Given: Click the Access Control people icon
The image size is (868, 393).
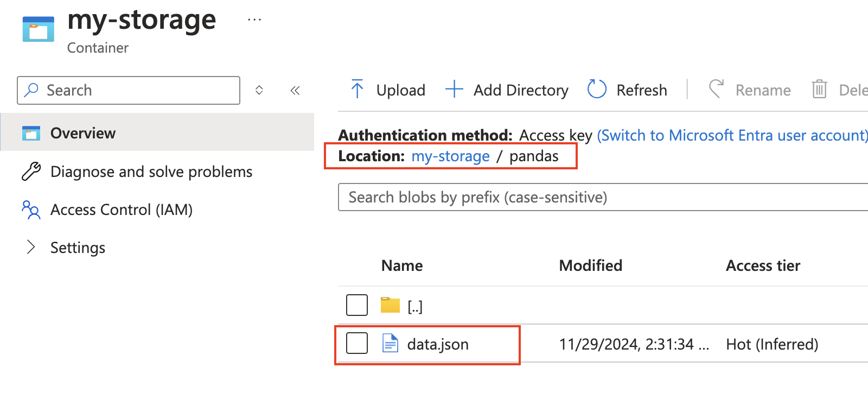Looking at the screenshot, I should pos(31,210).
